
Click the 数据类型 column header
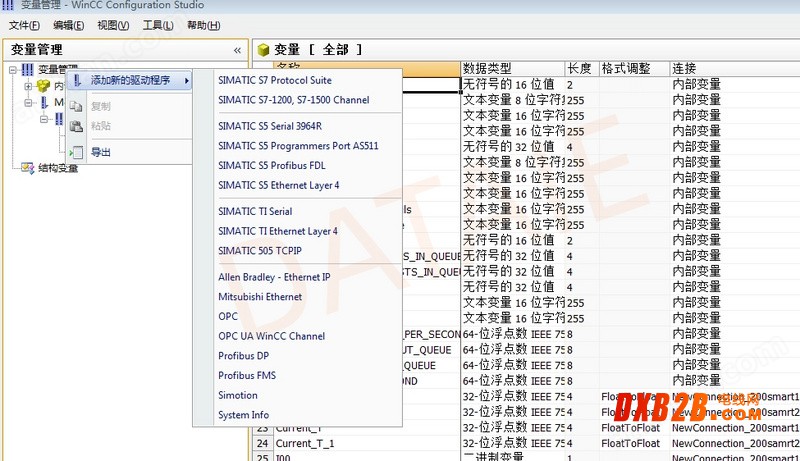(x=513, y=68)
